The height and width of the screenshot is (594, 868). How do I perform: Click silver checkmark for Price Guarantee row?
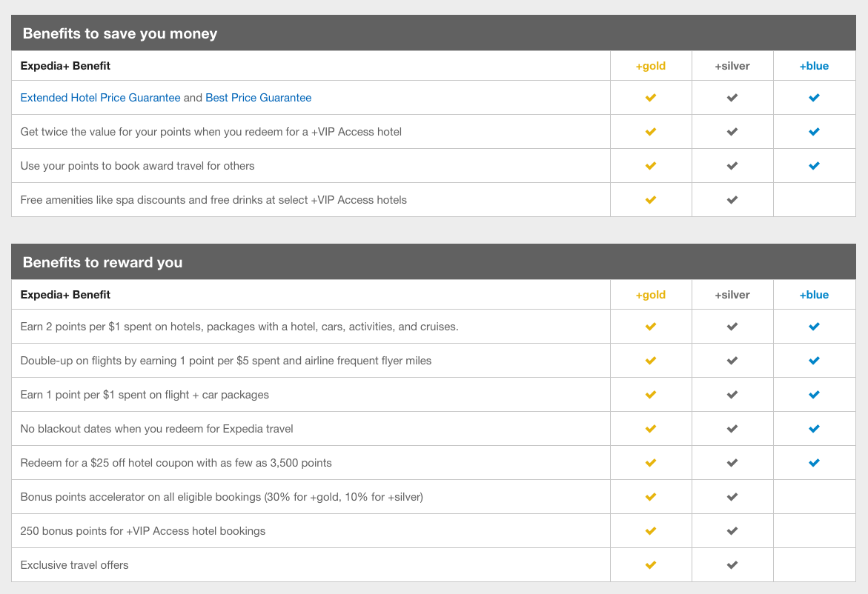pyautogui.click(x=732, y=98)
